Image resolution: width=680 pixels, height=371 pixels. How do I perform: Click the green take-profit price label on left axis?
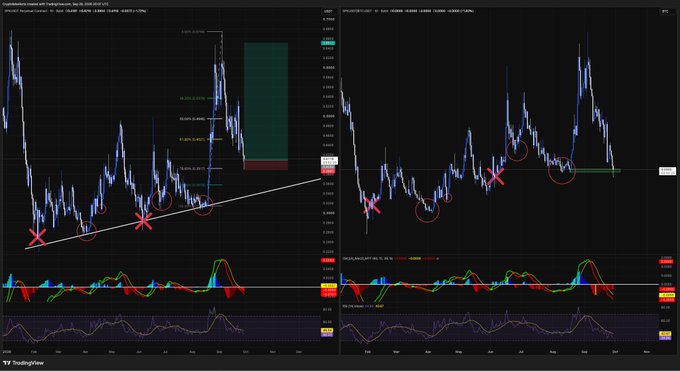(x=328, y=43)
